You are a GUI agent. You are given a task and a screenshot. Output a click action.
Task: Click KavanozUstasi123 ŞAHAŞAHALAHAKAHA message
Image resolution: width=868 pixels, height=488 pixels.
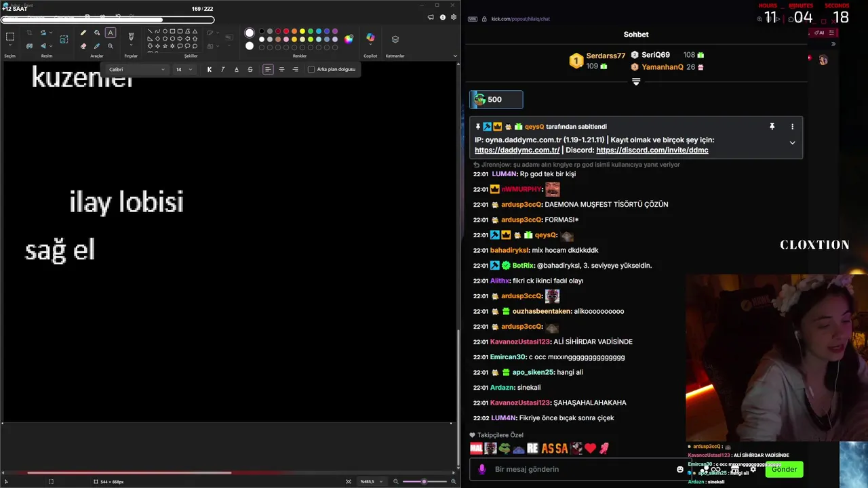[549, 403]
